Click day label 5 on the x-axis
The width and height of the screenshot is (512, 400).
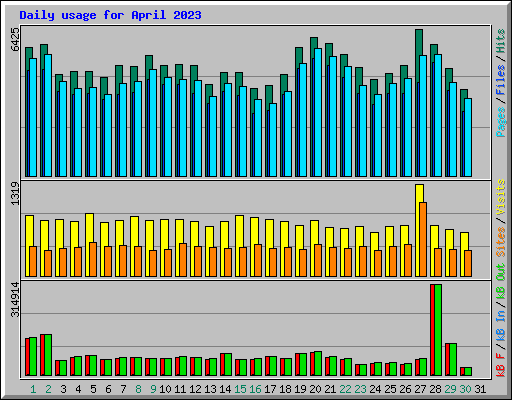(93, 389)
